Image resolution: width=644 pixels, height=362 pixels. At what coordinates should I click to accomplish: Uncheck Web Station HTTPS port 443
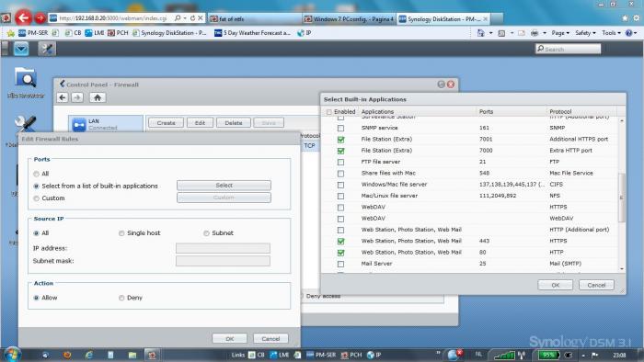pos(341,242)
